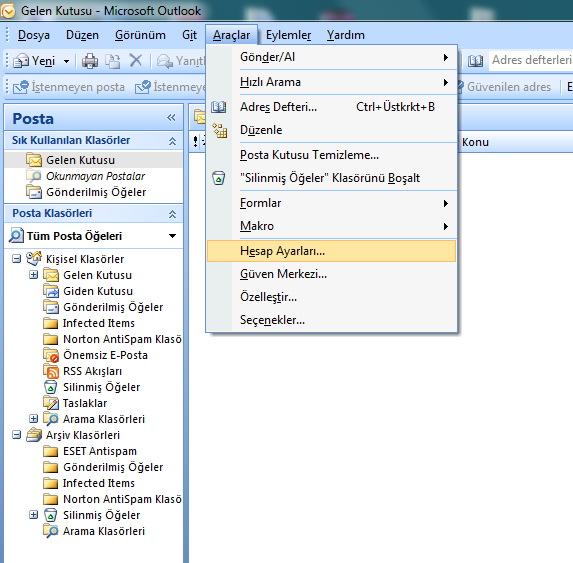Screen dimensions: 573x563
Task: Click the ESET Antispam folder icon
Action: [50, 451]
